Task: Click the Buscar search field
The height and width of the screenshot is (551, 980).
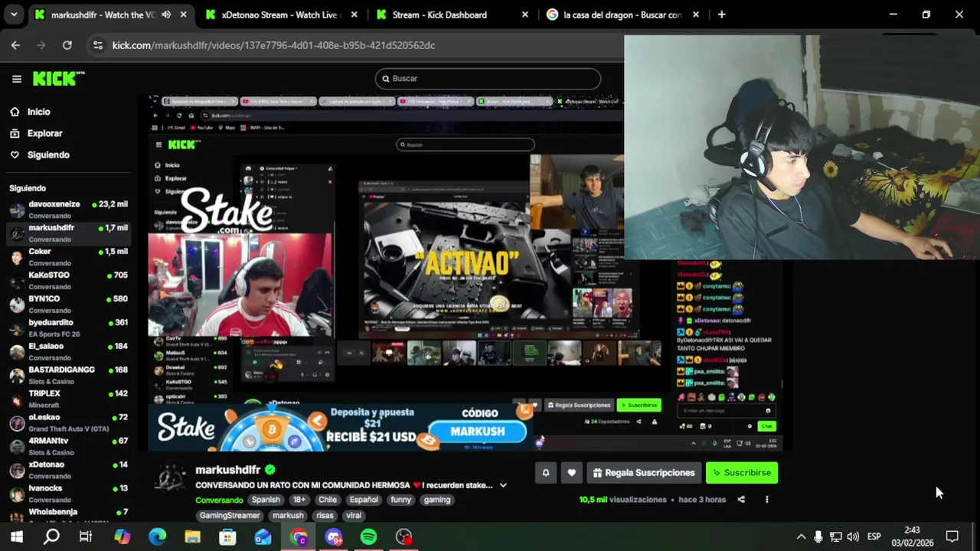Action: [x=488, y=78]
